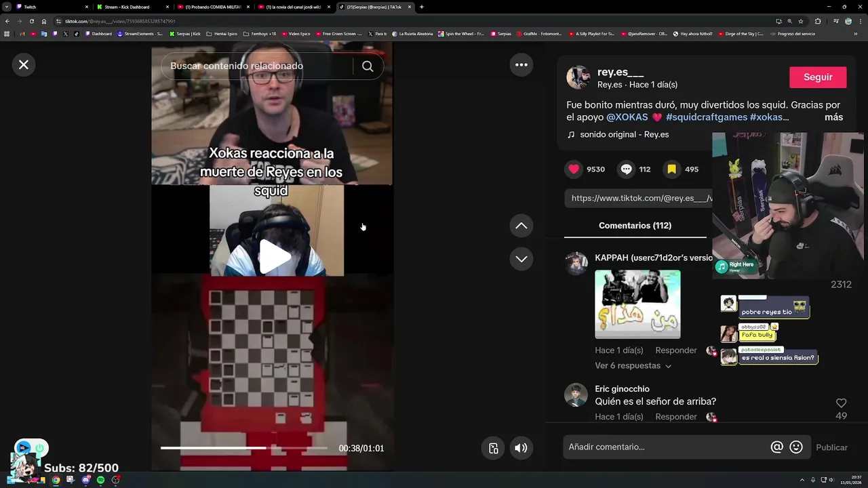Open the tab search dropdown arrow
This screenshot has height=488, width=868.
6,7
